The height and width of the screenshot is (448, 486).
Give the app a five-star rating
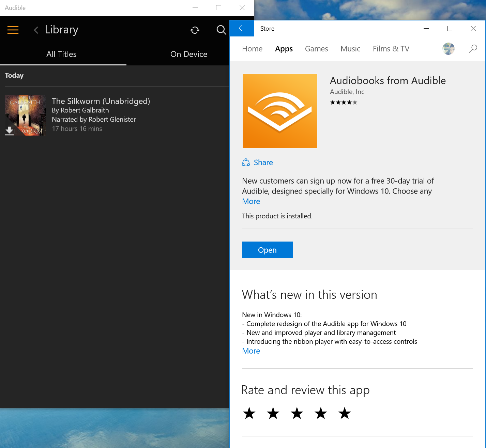[344, 413]
